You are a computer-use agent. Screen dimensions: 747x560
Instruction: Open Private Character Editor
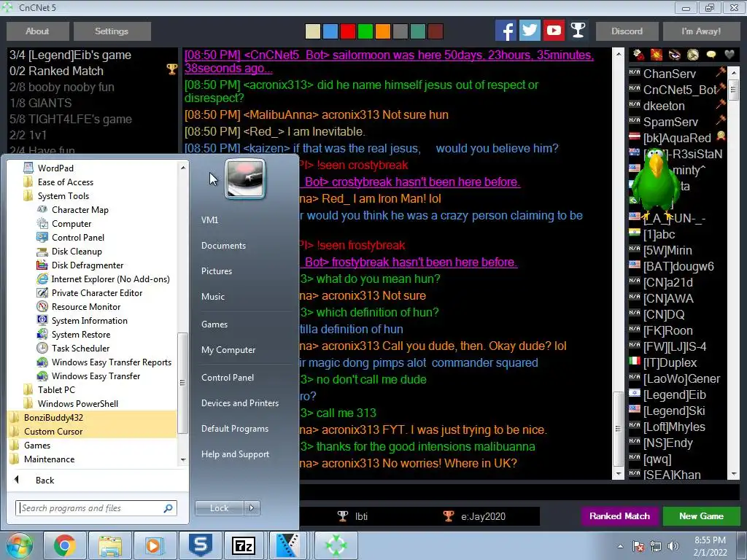point(97,293)
